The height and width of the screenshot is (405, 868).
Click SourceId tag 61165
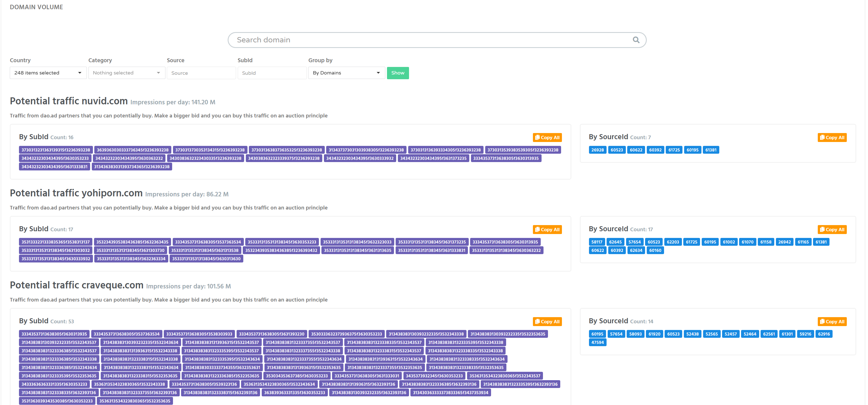[x=803, y=242]
